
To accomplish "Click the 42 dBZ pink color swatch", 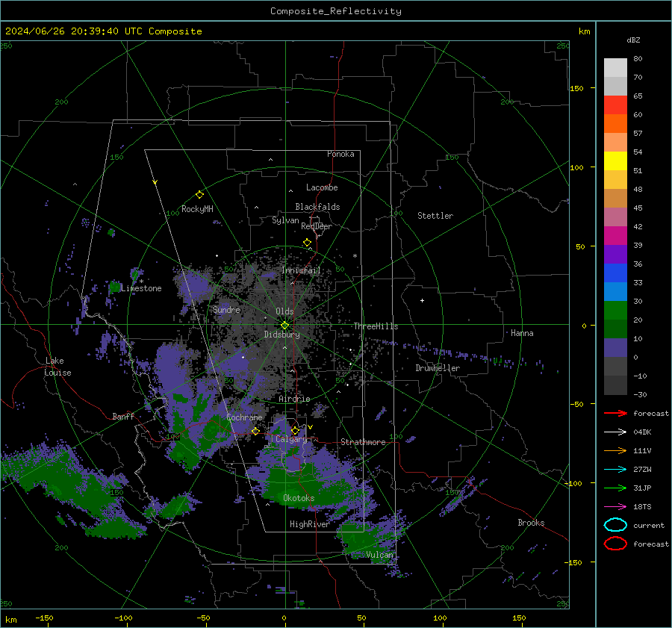I will coord(615,217).
